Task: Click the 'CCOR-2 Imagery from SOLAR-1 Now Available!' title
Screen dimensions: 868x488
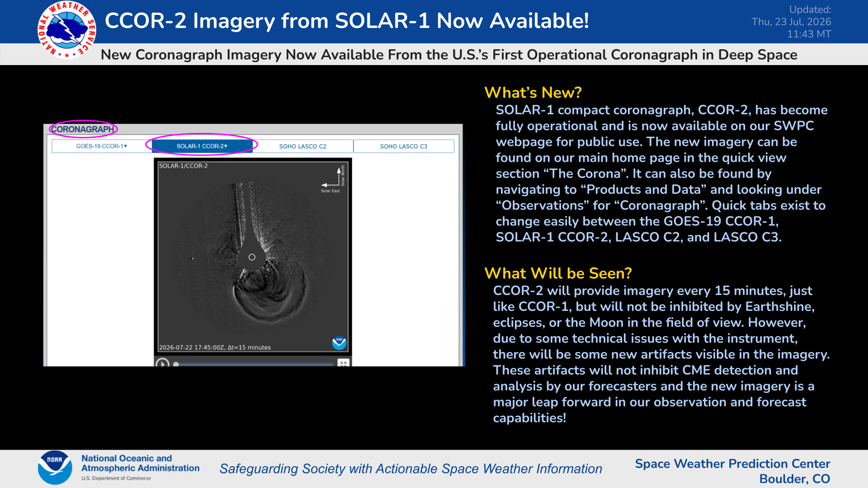Action: (x=347, y=21)
